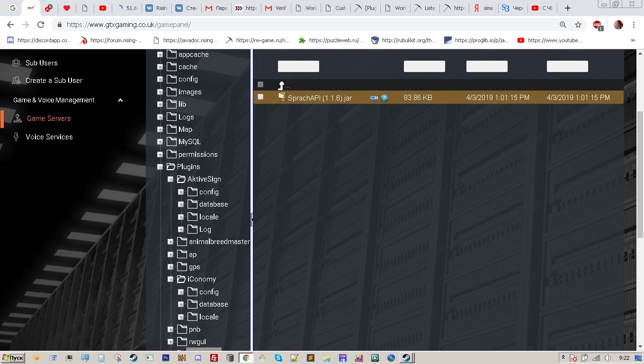Click the AdBlock Plus extension icon

tap(598, 25)
